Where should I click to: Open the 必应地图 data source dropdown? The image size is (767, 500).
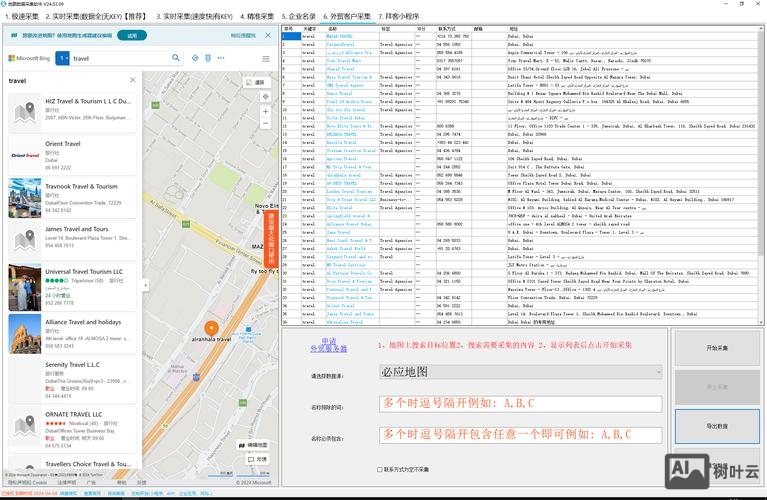(520, 372)
